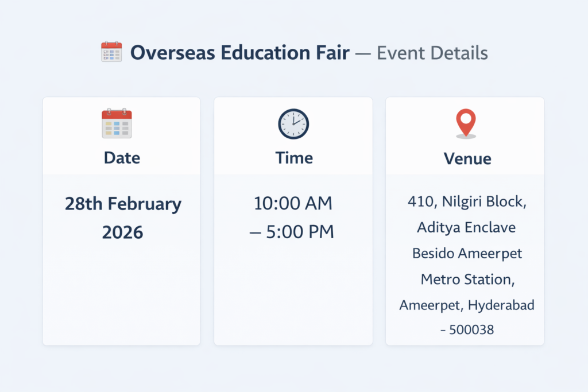Click the Metro Station address line
Image resolution: width=588 pixels, height=392 pixels.
[467, 280]
